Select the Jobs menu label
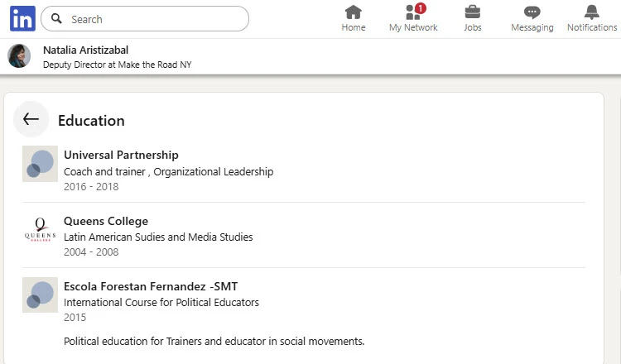The width and height of the screenshot is (621, 364). 473,27
